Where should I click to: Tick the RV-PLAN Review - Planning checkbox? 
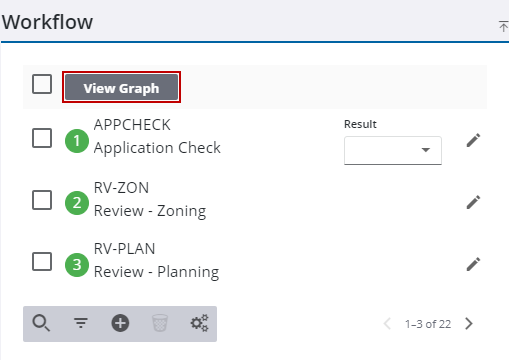42,261
